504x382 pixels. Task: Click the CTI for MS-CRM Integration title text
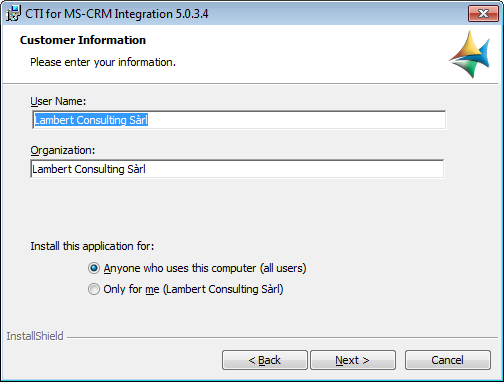click(117, 14)
